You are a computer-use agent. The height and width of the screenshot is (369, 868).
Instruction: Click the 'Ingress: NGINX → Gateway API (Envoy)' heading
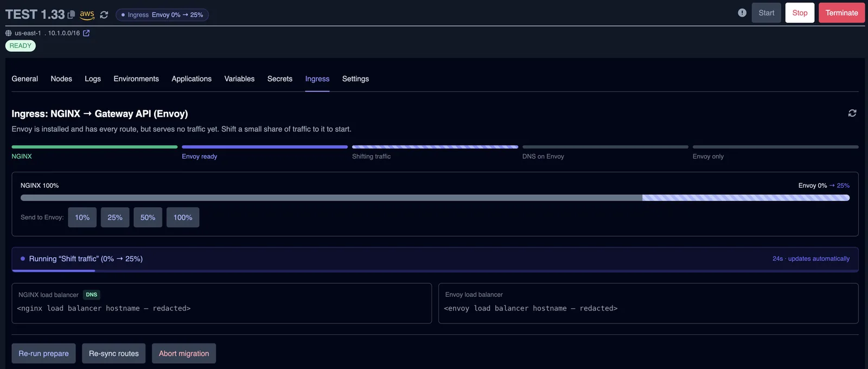pyautogui.click(x=100, y=113)
